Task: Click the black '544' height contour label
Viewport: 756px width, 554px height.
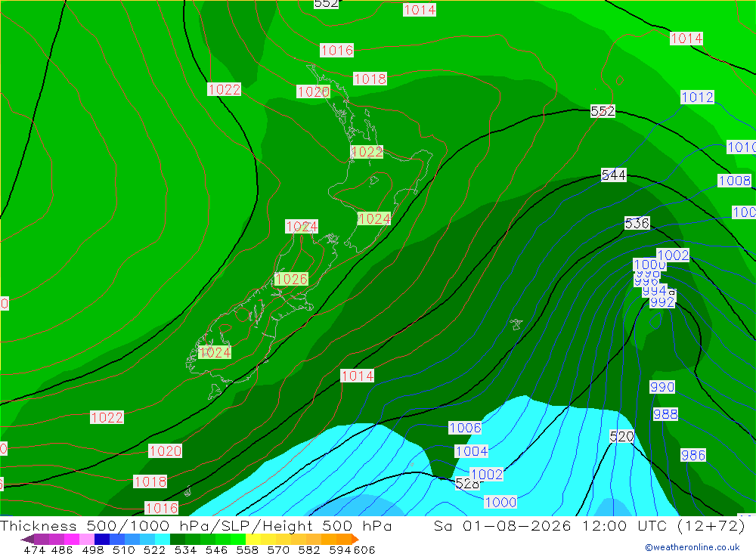Action: (x=613, y=175)
